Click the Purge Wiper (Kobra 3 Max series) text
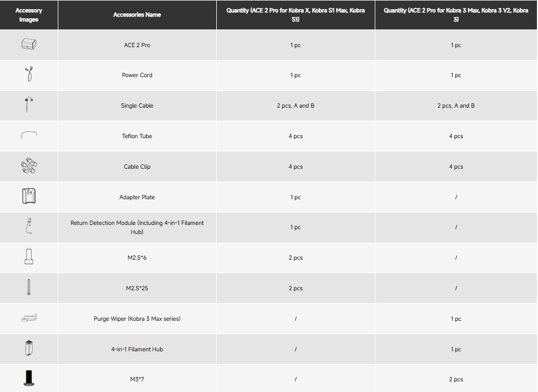The width and height of the screenshot is (538, 392). [x=137, y=319]
